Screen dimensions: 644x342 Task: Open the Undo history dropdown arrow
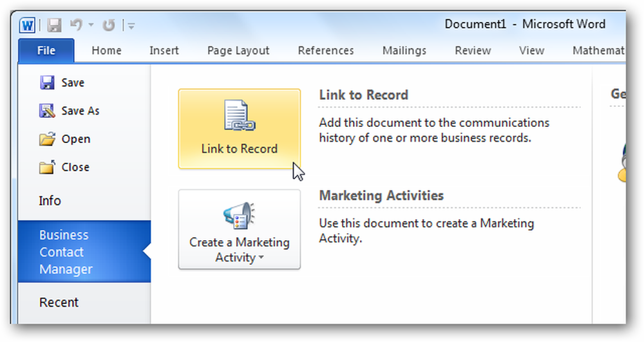[x=91, y=26]
